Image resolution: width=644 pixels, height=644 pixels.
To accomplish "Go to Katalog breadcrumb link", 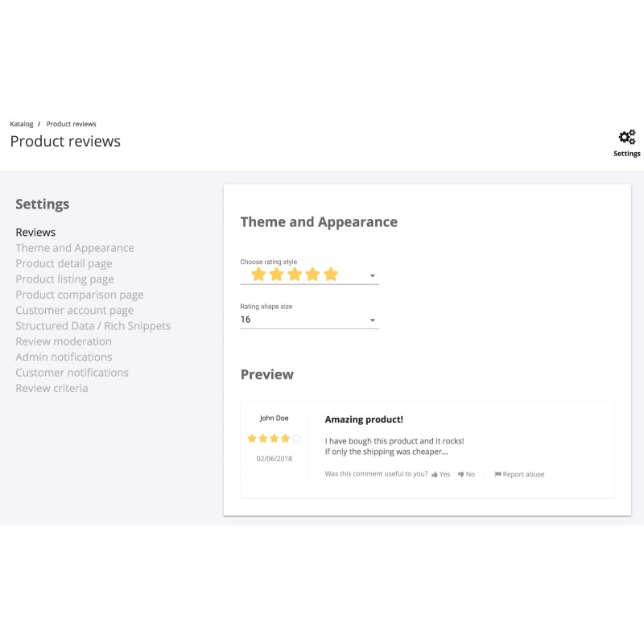I will pos(21,124).
